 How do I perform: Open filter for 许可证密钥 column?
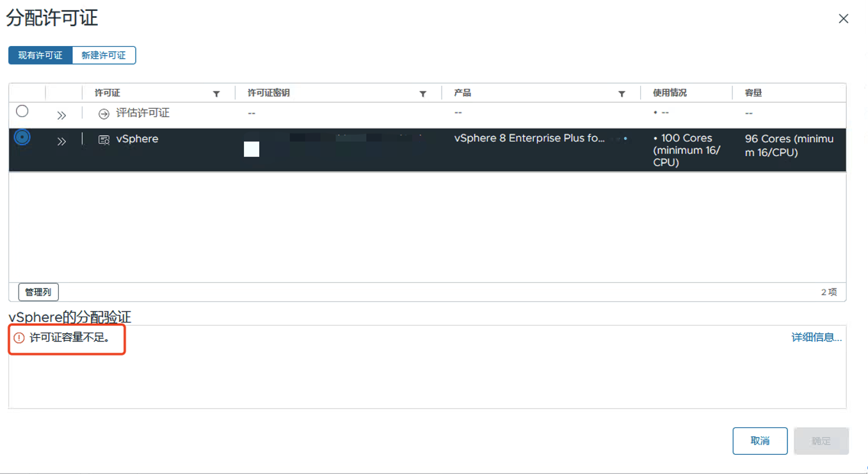[x=423, y=94]
